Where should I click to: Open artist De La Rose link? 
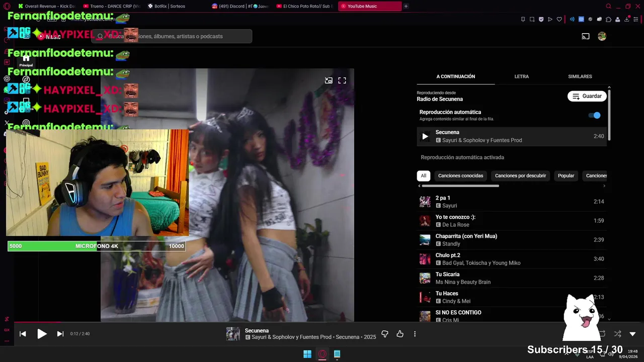(455, 225)
